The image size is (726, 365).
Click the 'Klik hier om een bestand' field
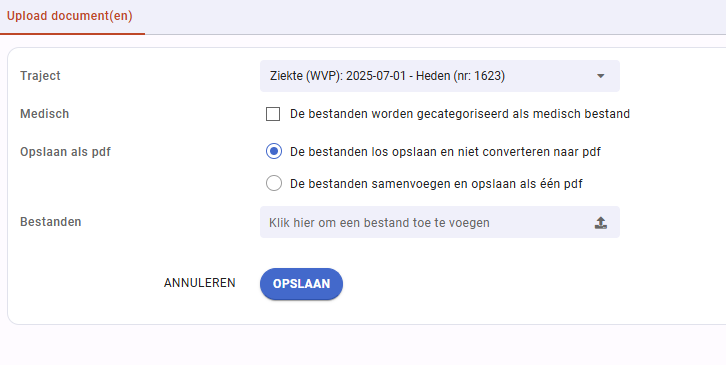tap(440, 222)
